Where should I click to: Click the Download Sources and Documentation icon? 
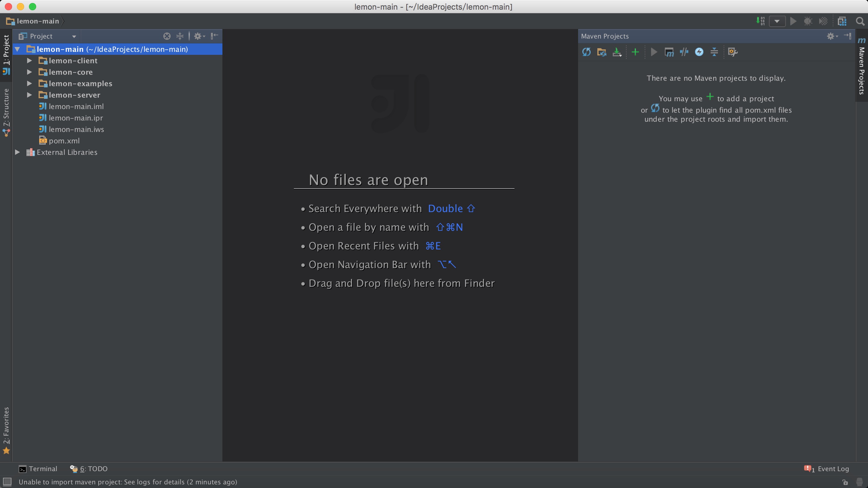pyautogui.click(x=617, y=52)
